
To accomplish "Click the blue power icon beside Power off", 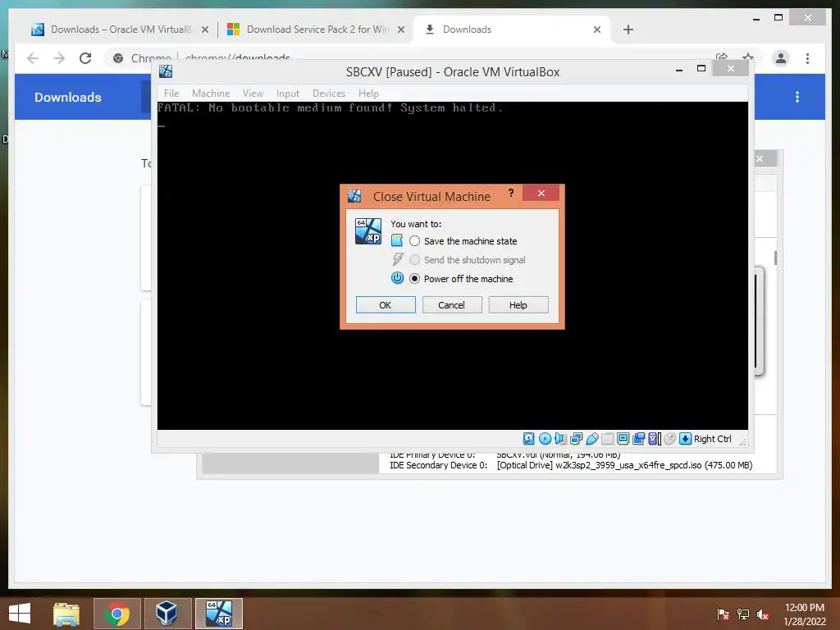I will tap(397, 278).
